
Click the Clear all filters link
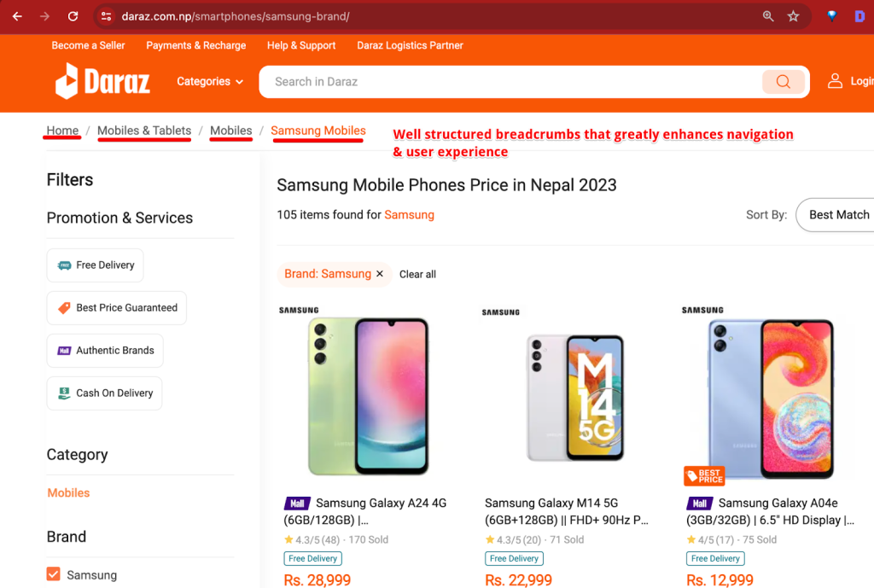tap(417, 274)
